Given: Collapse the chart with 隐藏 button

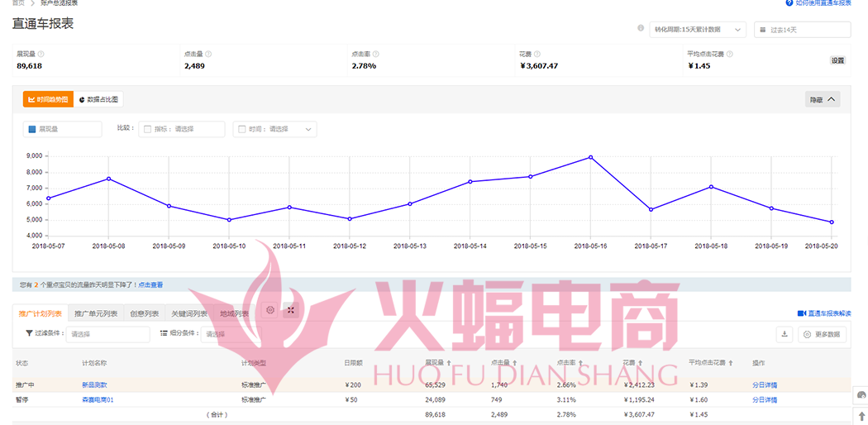Looking at the screenshot, I should pos(822,99).
